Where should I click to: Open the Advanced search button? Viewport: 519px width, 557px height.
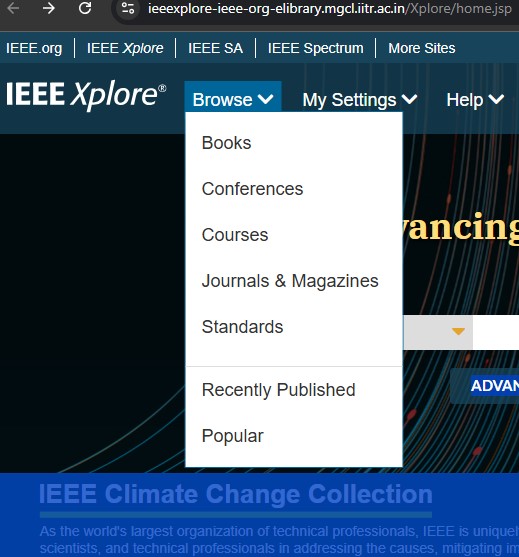click(485, 386)
